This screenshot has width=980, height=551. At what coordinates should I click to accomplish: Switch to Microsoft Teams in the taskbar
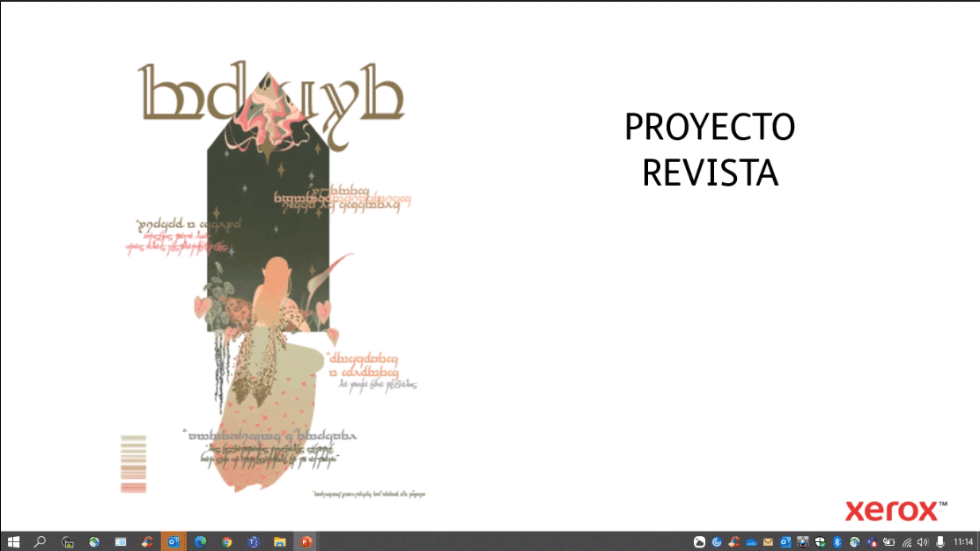[254, 541]
